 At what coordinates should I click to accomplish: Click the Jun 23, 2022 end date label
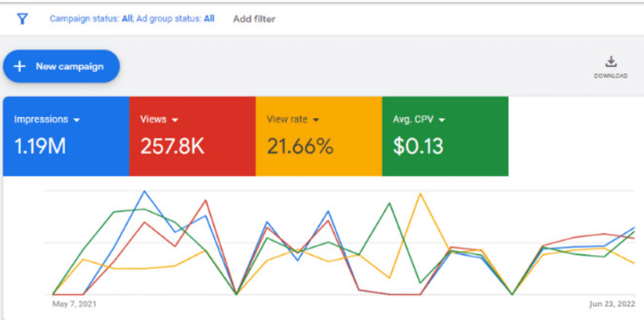[612, 304]
